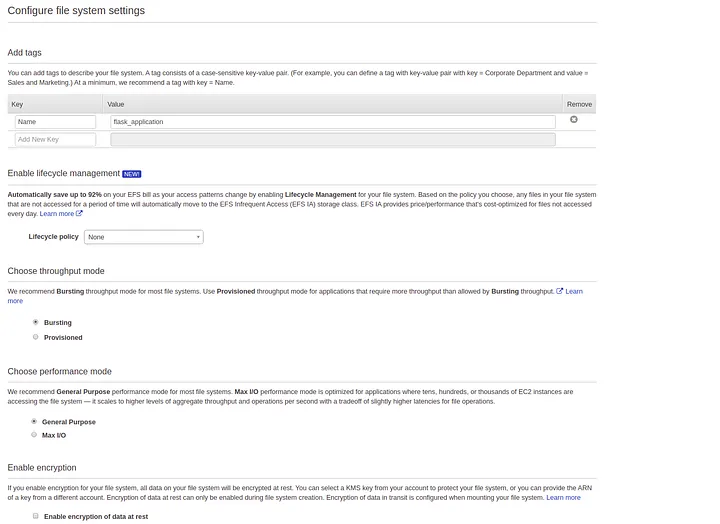Edit the flask_application tag value field
The height and width of the screenshot is (524, 720).
click(332, 122)
